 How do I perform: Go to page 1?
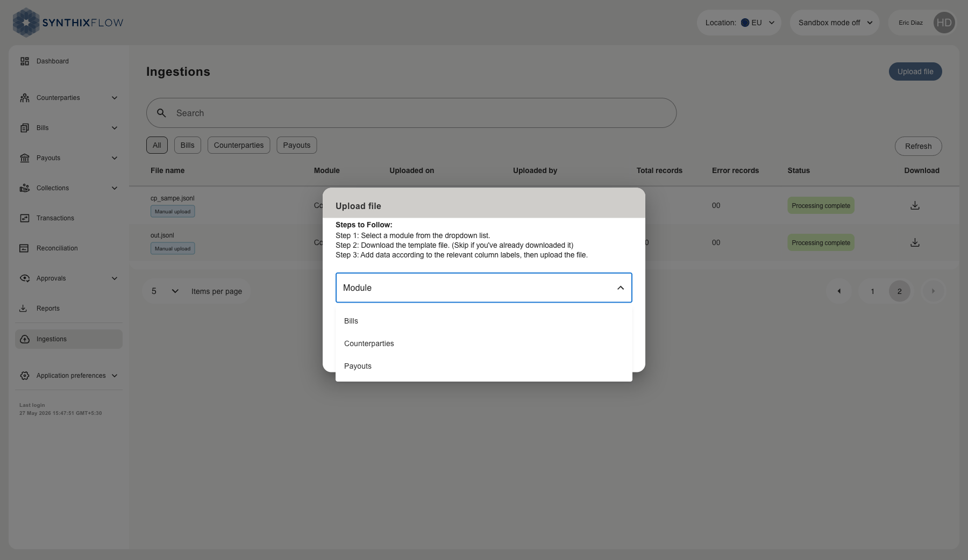872,291
